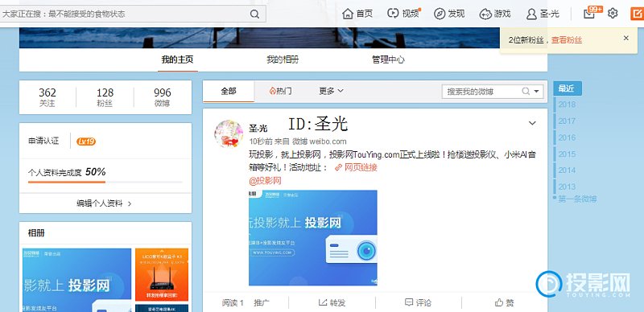This screenshot has height=312, width=644.
Task: Switch to 管理中心 tab
Action: [388, 60]
